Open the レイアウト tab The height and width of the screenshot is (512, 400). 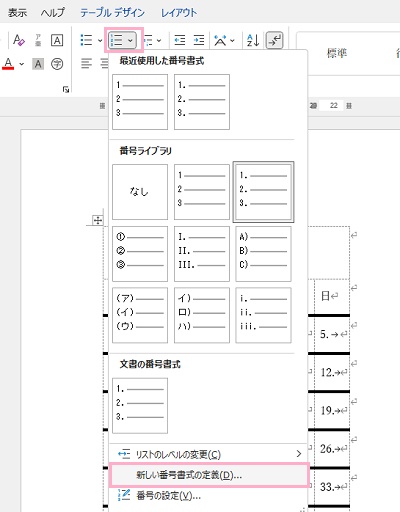(x=179, y=13)
